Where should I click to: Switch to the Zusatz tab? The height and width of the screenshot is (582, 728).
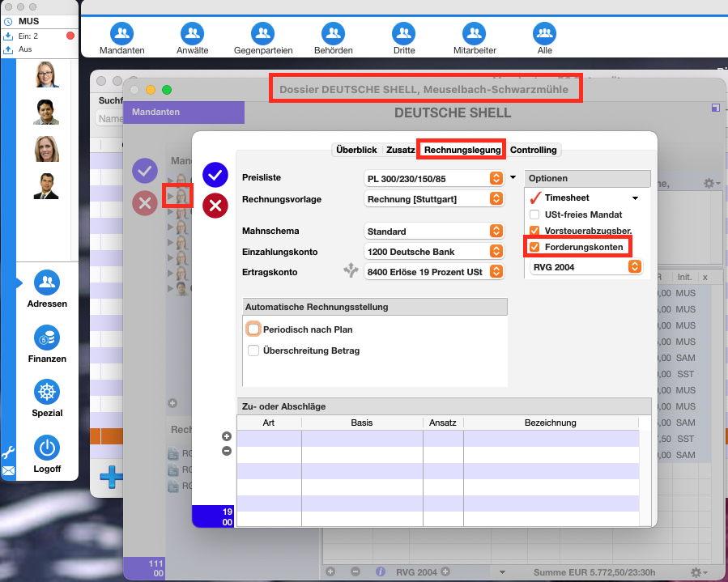pyautogui.click(x=400, y=150)
